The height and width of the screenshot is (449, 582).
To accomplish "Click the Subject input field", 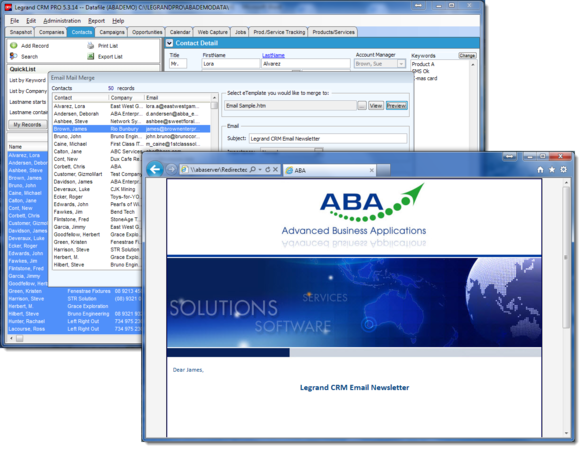I will 328,139.
